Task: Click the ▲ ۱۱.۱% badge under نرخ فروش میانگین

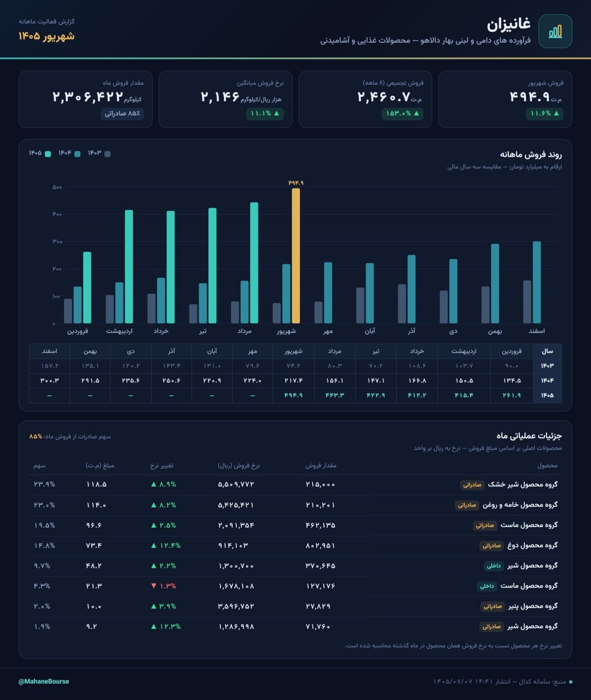Action: pos(265,114)
